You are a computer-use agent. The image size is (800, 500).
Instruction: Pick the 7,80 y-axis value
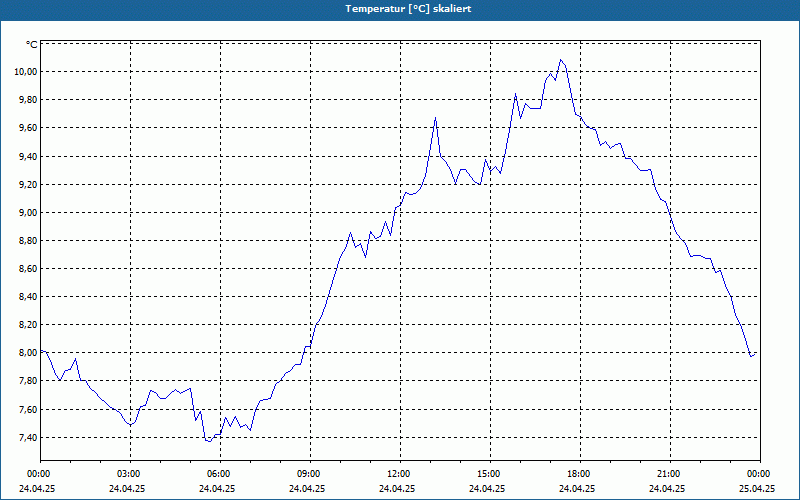pyautogui.click(x=28, y=381)
